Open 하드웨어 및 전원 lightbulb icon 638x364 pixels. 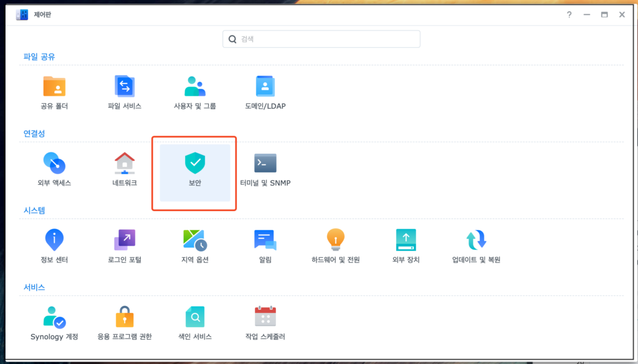[x=336, y=240]
